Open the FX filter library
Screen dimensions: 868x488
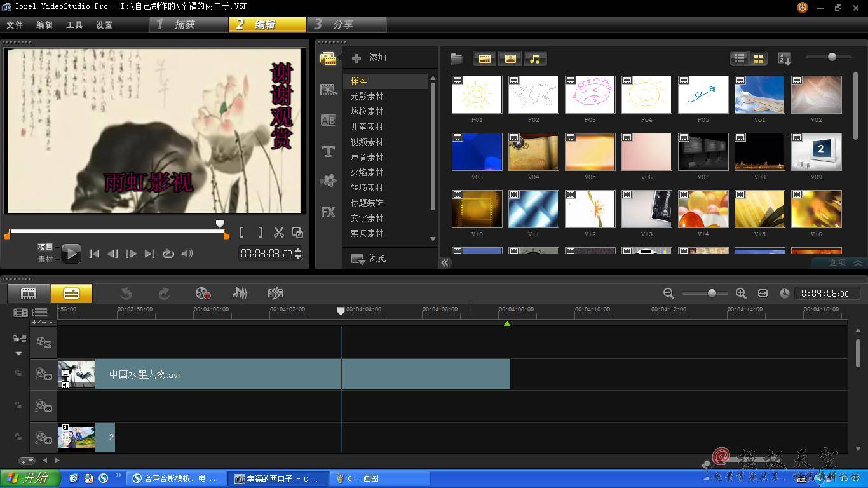[328, 212]
